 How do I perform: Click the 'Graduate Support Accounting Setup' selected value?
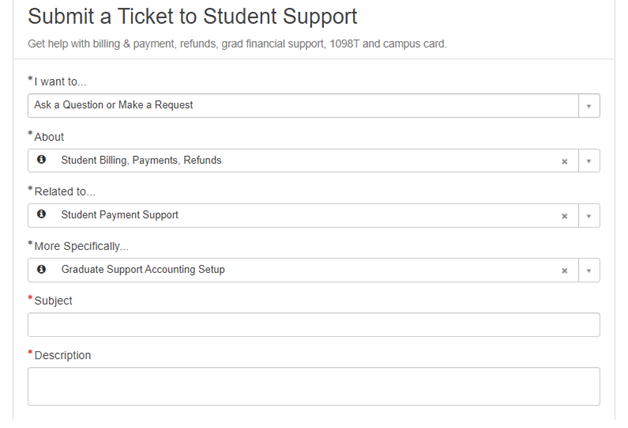coord(143,270)
